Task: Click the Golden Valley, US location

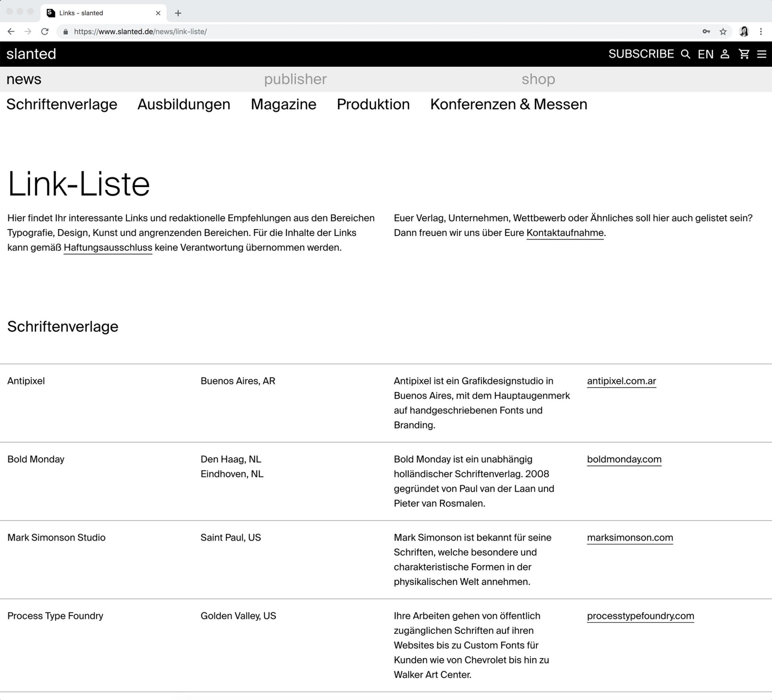Action: (x=238, y=616)
